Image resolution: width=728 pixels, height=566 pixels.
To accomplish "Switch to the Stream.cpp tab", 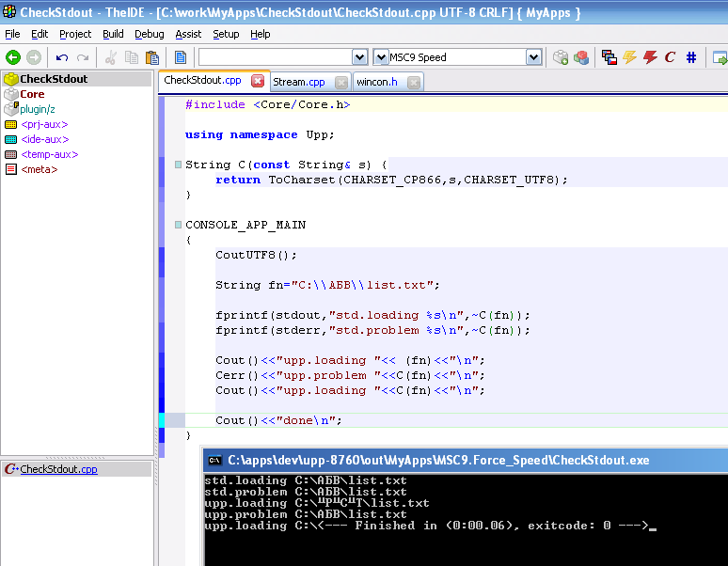I will pyautogui.click(x=299, y=82).
